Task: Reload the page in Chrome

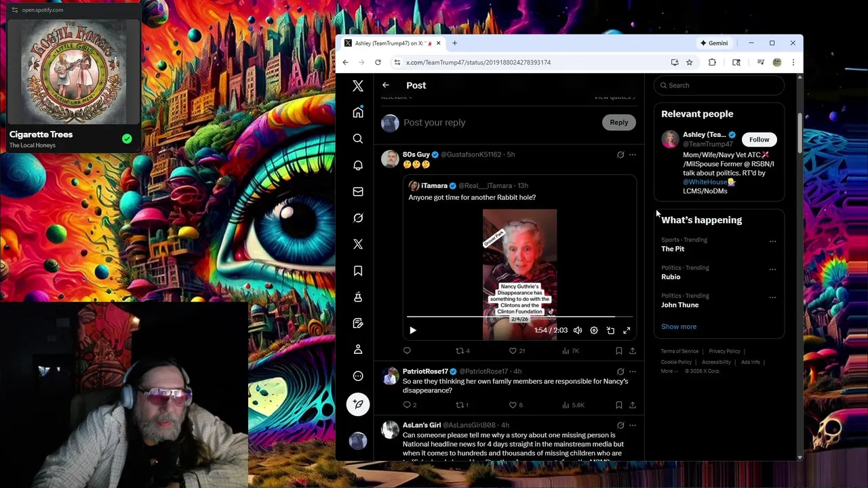Action: 378,62
